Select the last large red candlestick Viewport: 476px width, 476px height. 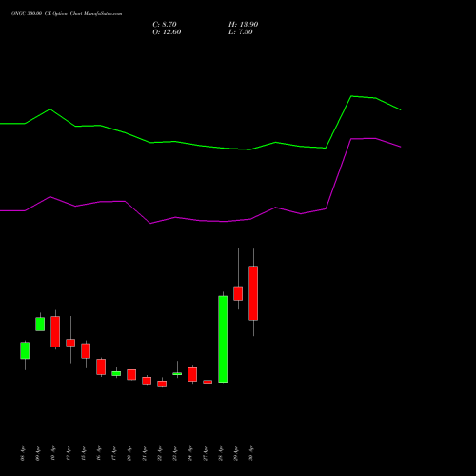point(253,293)
